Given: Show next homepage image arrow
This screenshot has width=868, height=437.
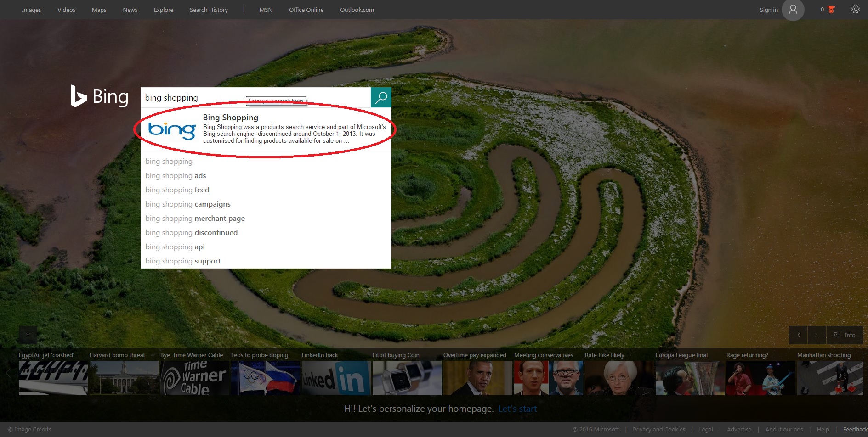Looking at the screenshot, I should (817, 335).
